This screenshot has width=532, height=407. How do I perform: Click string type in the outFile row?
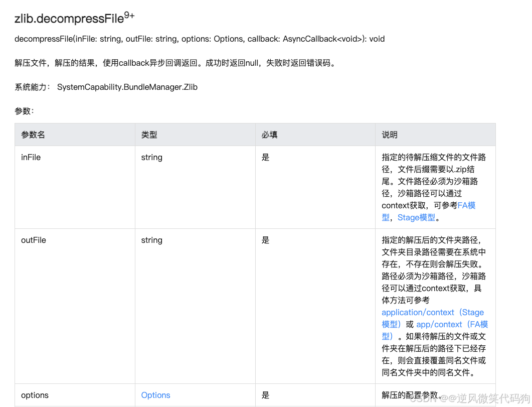click(x=151, y=240)
